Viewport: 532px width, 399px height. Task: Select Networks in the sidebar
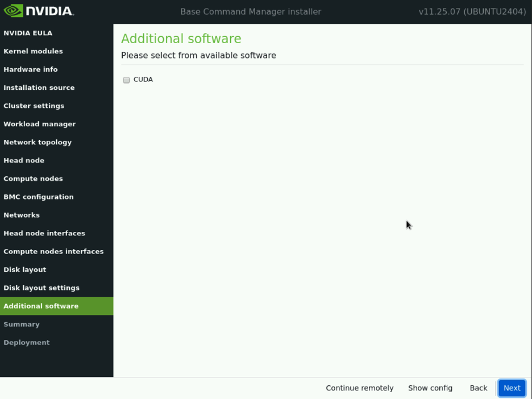[22, 215]
